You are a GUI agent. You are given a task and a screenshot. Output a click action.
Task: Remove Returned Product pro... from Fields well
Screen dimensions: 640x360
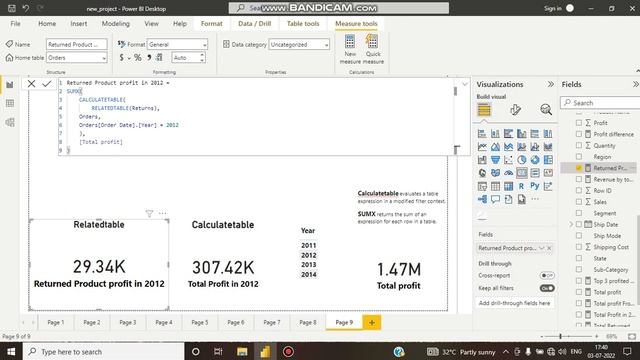coord(549,248)
